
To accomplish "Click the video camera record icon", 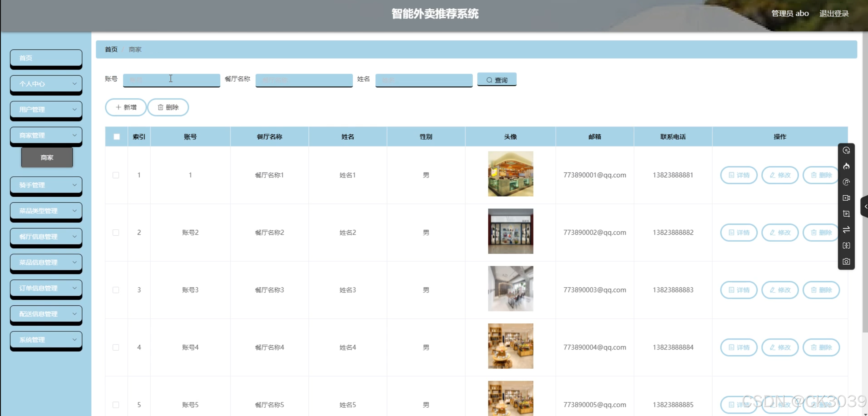I will pyautogui.click(x=846, y=198).
